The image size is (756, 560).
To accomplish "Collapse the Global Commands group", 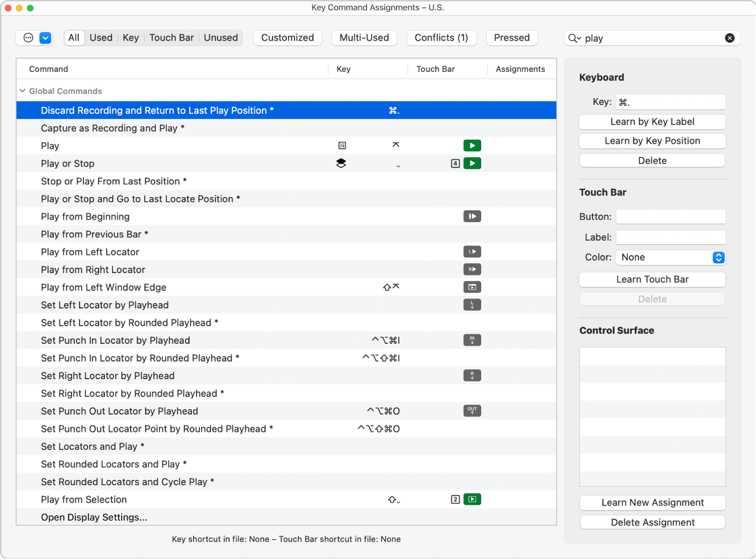I will click(23, 91).
